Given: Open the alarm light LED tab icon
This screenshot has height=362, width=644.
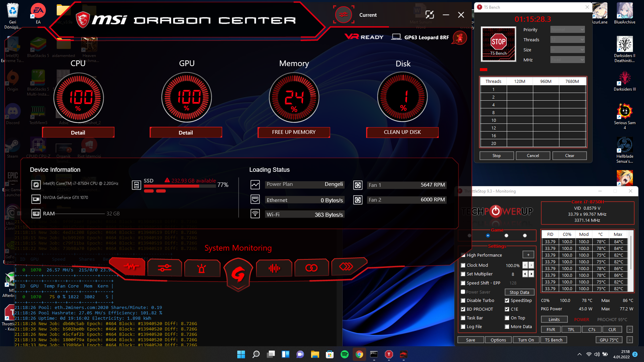Looking at the screenshot, I should pyautogui.click(x=202, y=268).
